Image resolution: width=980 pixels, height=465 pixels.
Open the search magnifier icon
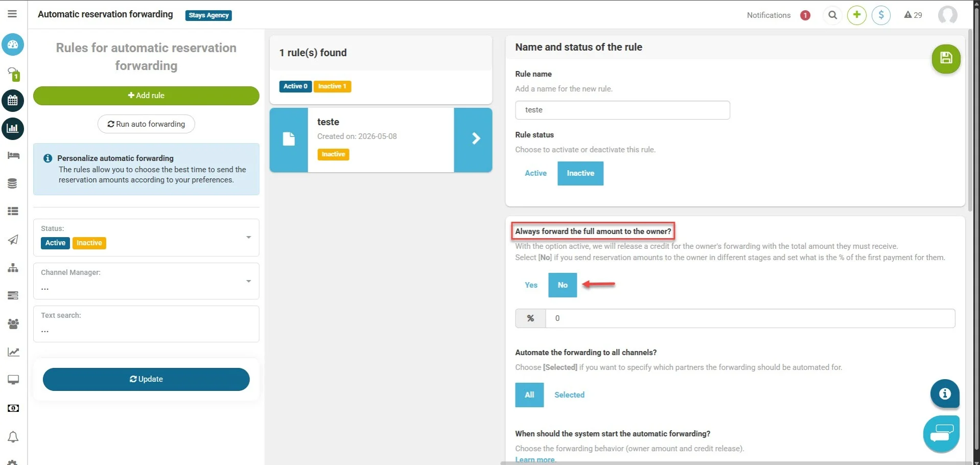(832, 15)
